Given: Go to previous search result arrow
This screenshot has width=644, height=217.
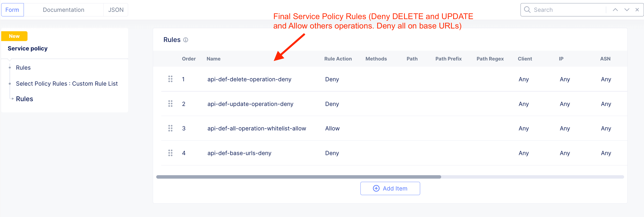Looking at the screenshot, I should pos(615,10).
